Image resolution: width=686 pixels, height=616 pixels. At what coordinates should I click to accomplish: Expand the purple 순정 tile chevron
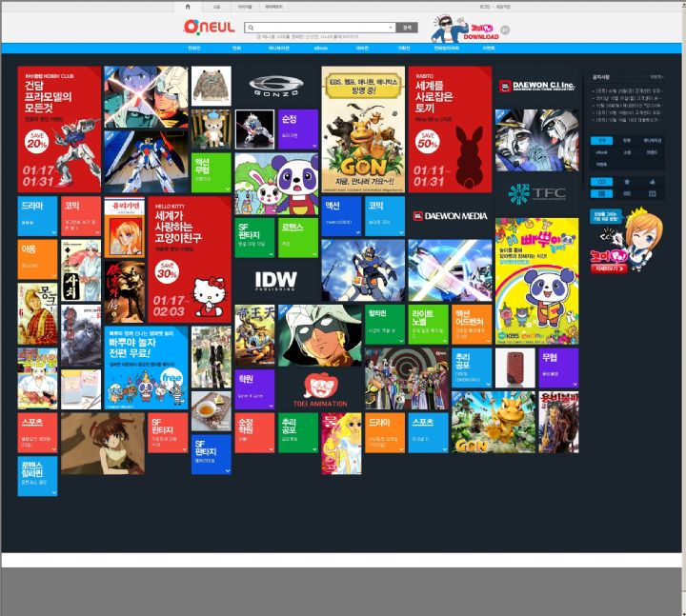(314, 146)
